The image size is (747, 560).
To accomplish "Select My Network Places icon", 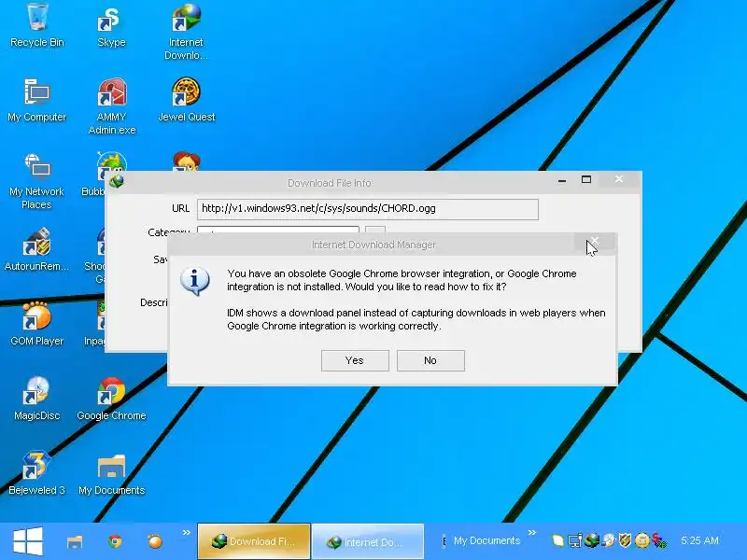I will [x=36, y=181].
